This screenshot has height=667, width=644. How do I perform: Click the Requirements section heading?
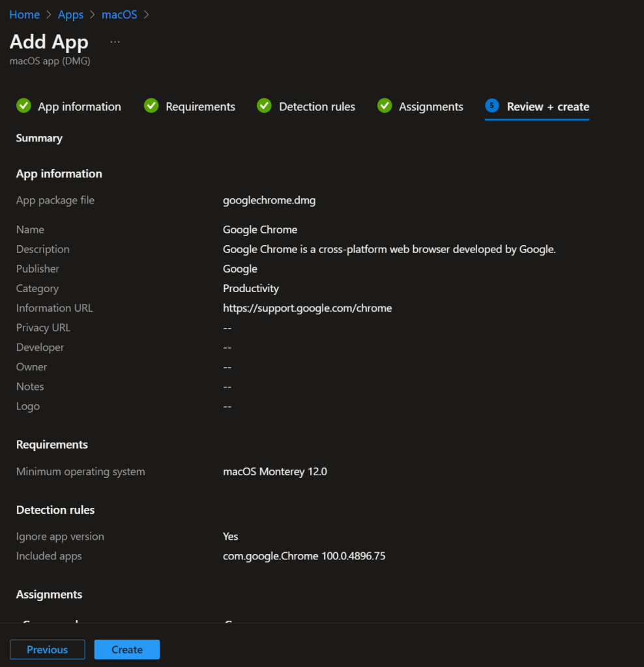52,445
